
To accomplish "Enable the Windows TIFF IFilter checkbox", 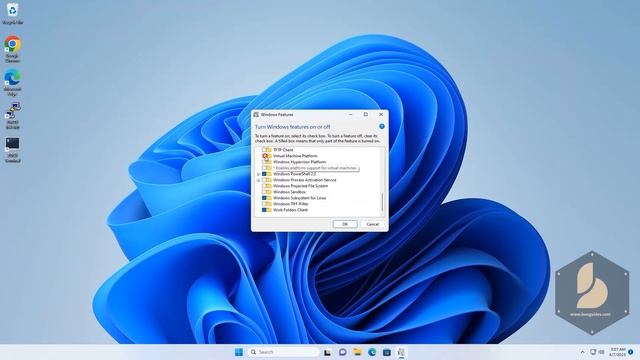I will [x=264, y=204].
